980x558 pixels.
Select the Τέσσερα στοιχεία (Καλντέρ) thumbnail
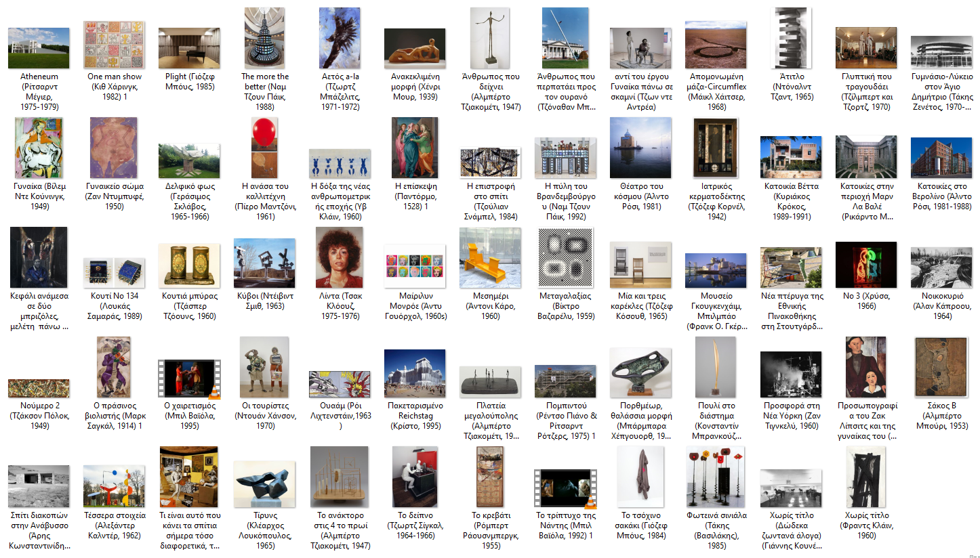coord(114,486)
